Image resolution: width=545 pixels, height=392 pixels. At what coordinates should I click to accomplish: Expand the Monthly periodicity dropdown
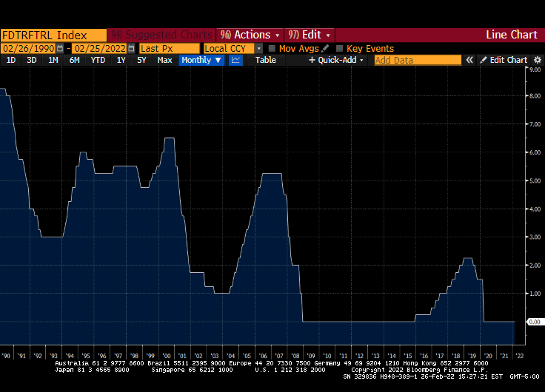coord(201,60)
